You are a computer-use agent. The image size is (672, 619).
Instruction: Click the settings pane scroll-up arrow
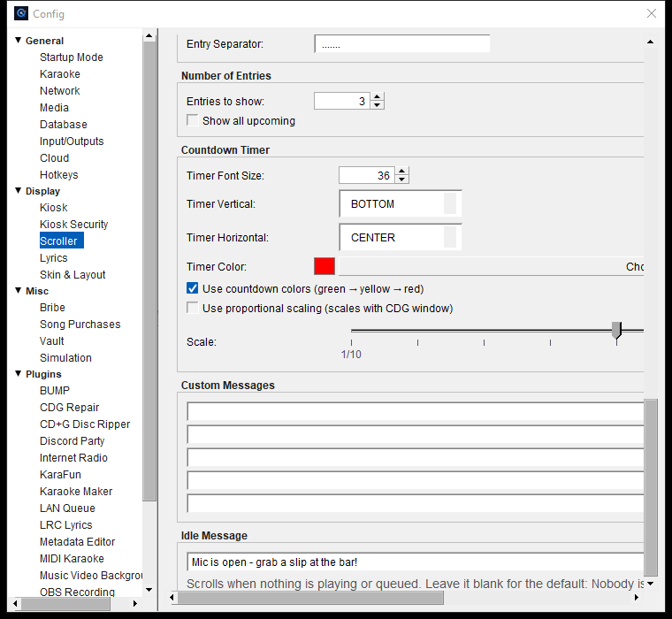click(x=651, y=42)
